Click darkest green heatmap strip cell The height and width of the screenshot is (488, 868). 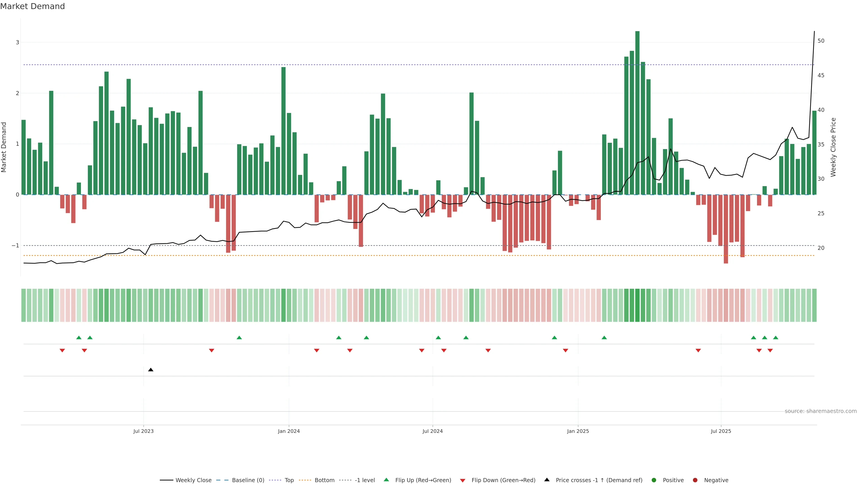click(637, 305)
